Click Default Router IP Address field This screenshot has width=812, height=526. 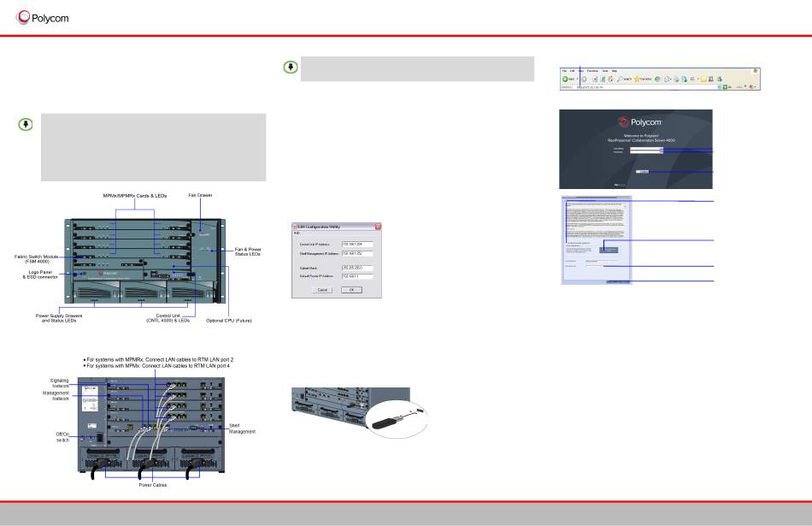[357, 277]
